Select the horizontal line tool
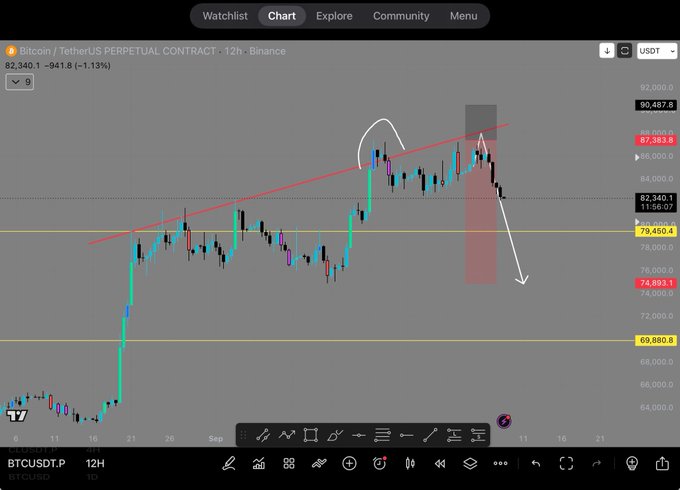Screen dimensions: 680x490 click(359, 435)
